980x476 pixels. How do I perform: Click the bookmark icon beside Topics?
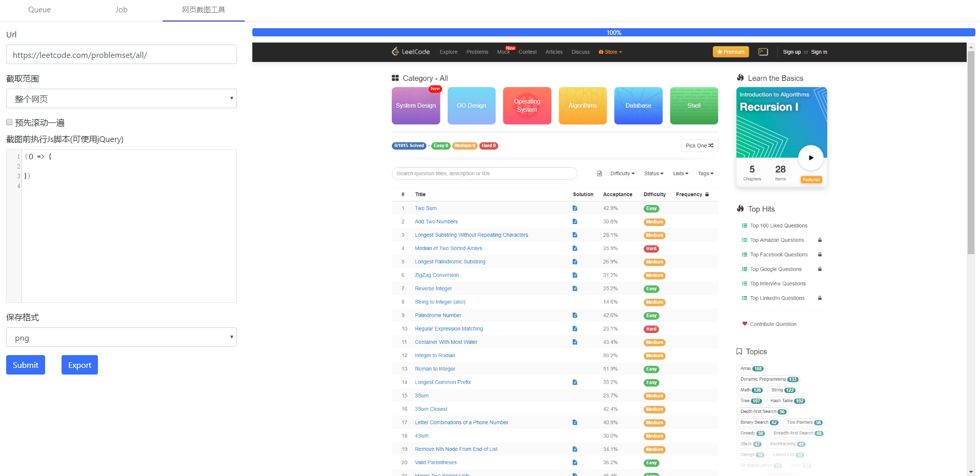pyautogui.click(x=739, y=351)
